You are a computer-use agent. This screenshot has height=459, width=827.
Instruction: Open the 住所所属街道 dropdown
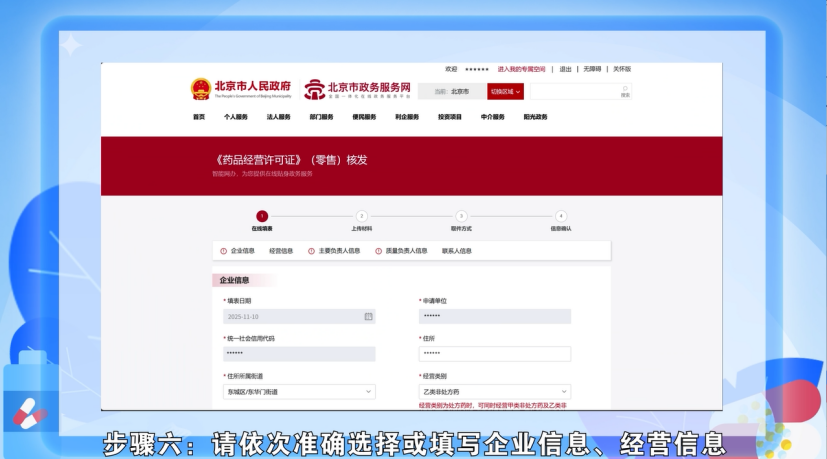pyautogui.click(x=298, y=392)
